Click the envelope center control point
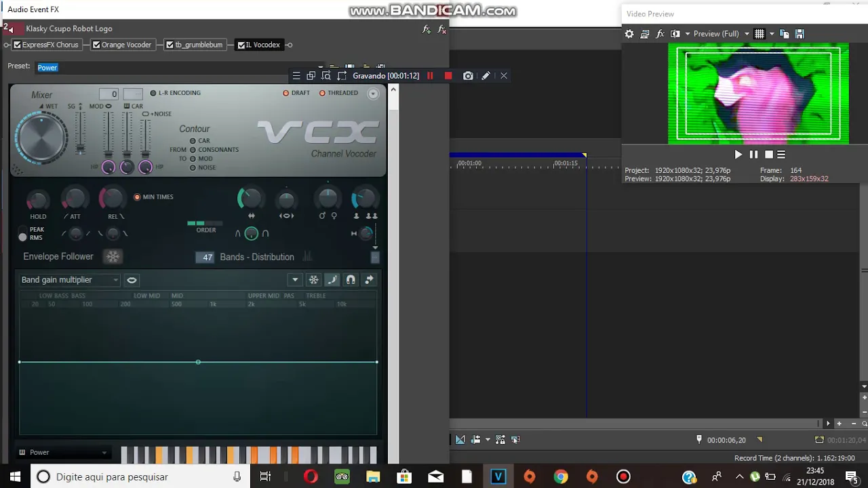The image size is (868, 488). click(x=198, y=362)
